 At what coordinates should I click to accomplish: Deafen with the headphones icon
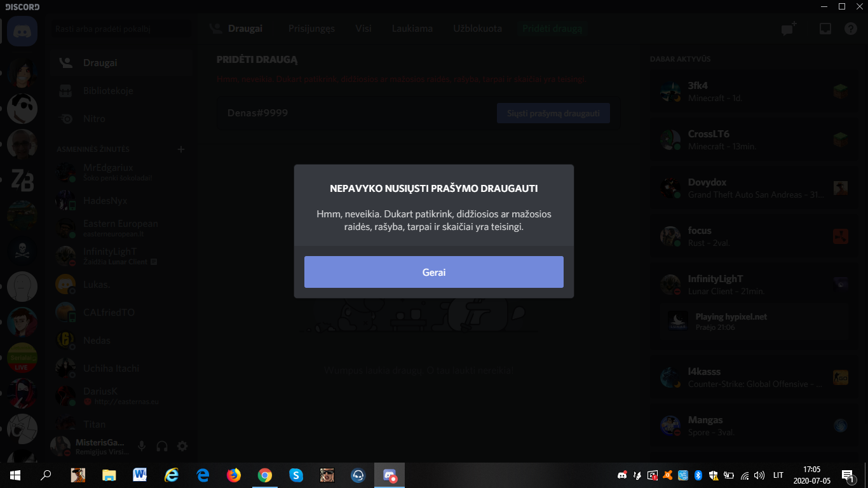pos(162,446)
